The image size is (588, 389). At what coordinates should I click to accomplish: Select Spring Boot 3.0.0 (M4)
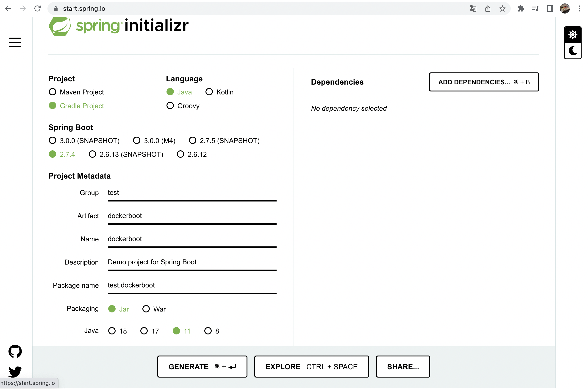click(136, 141)
